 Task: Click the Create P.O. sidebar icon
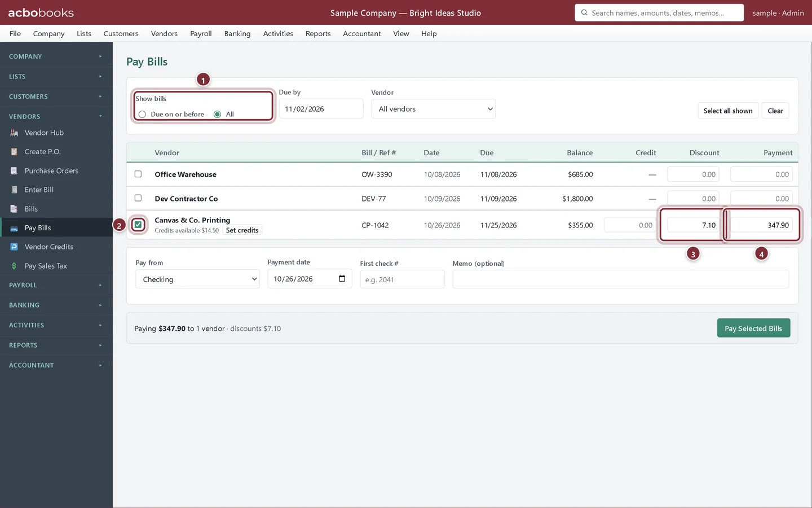pyautogui.click(x=14, y=152)
